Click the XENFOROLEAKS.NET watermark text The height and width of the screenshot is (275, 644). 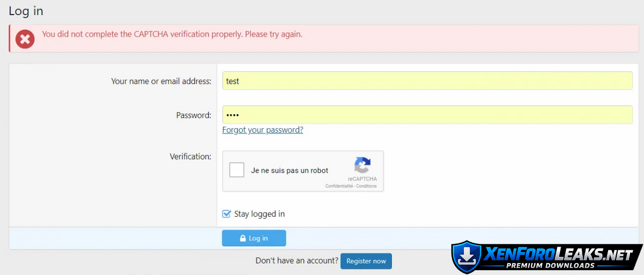(558, 255)
